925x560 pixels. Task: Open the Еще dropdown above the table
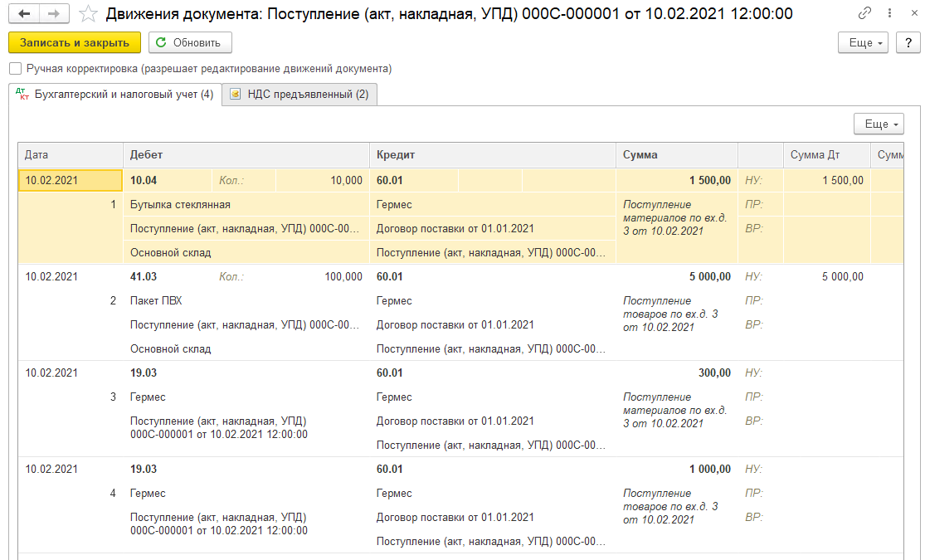(879, 124)
